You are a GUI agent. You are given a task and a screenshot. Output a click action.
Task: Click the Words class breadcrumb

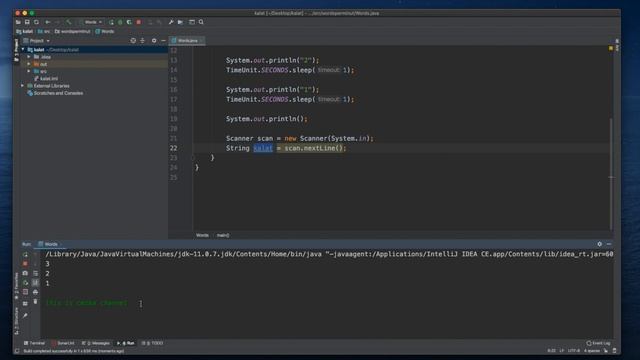pos(105,31)
